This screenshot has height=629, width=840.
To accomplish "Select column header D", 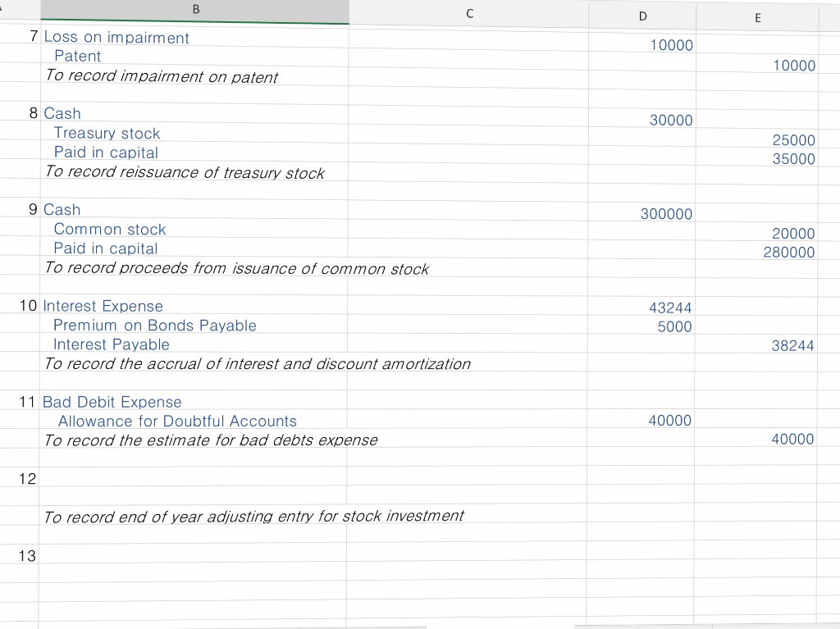I will click(x=642, y=15).
